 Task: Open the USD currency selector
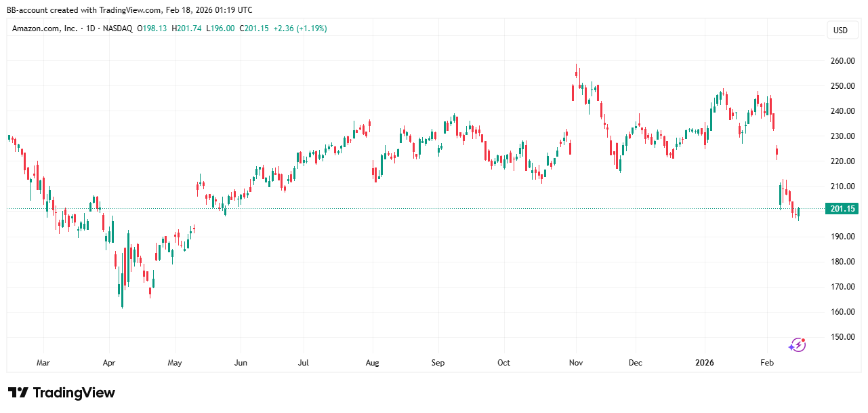coord(840,30)
